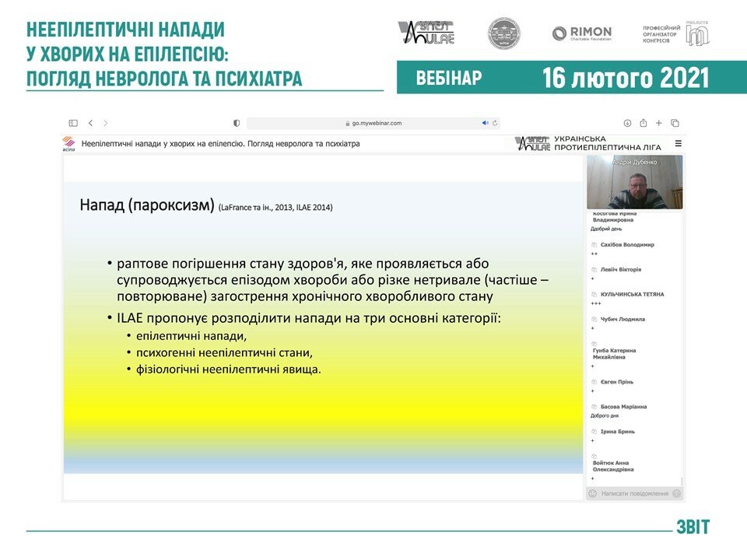This screenshot has height=560, width=747.
Task: Select chat name Чубич Людмила
Action: pyautogui.click(x=622, y=319)
